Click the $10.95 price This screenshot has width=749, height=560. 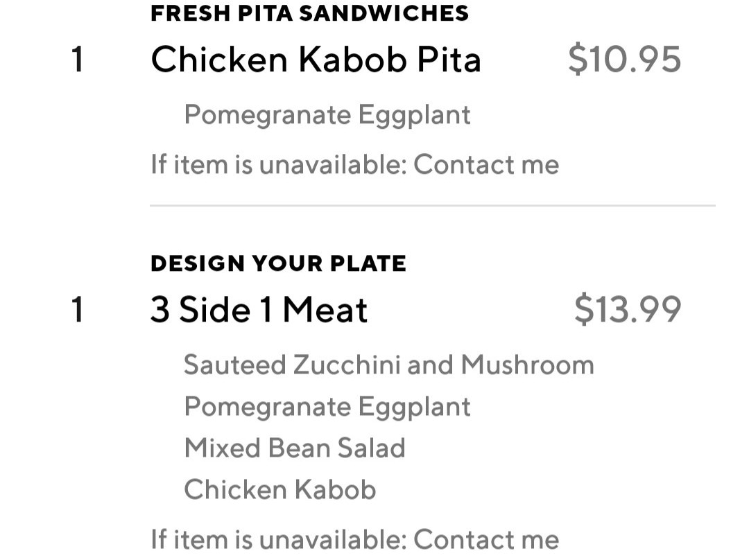coord(624,60)
